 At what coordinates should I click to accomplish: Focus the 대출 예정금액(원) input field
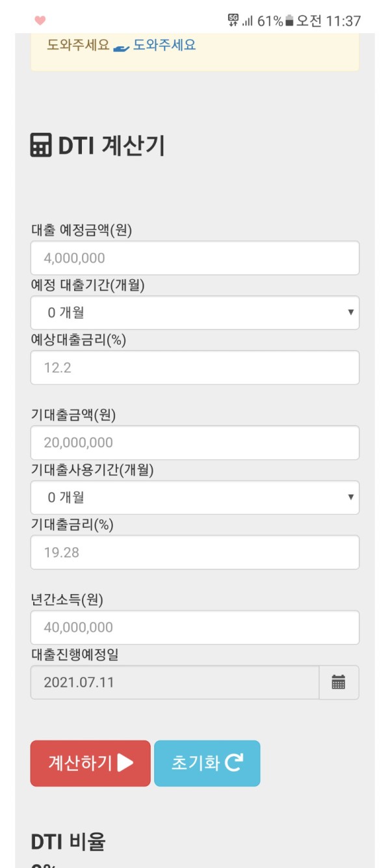coord(195,258)
